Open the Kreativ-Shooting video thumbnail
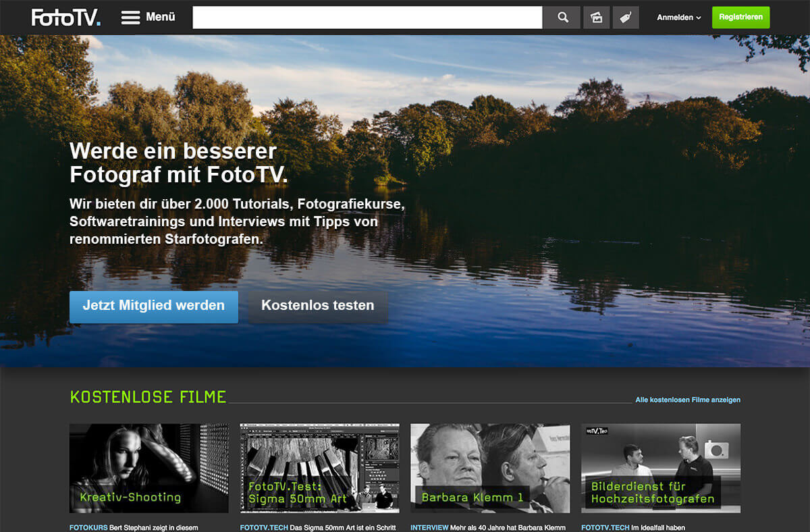 (x=148, y=468)
